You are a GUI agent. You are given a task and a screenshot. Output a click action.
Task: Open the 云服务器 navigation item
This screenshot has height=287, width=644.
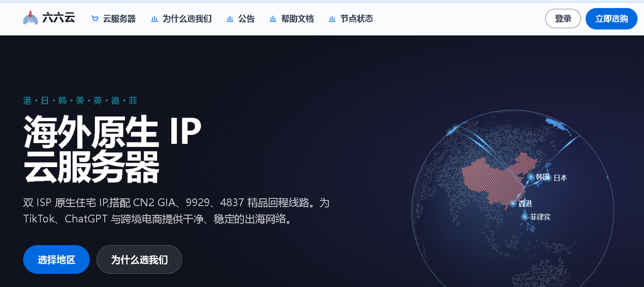119,19
